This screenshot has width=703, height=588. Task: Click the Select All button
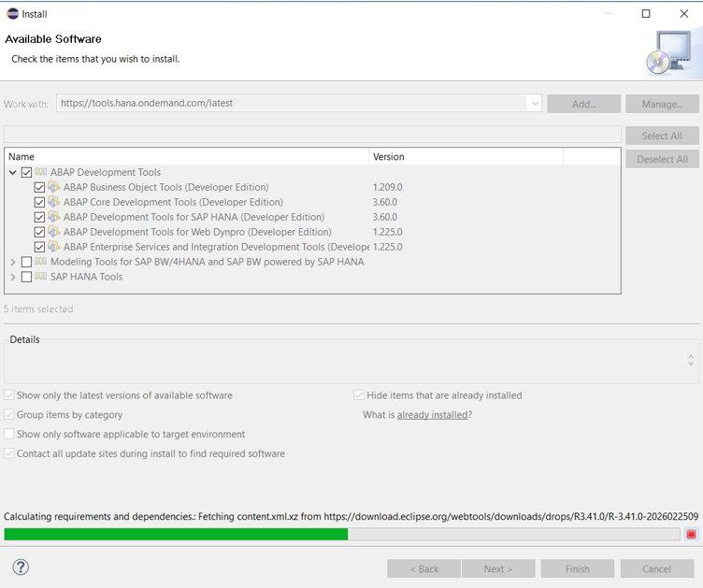(662, 136)
